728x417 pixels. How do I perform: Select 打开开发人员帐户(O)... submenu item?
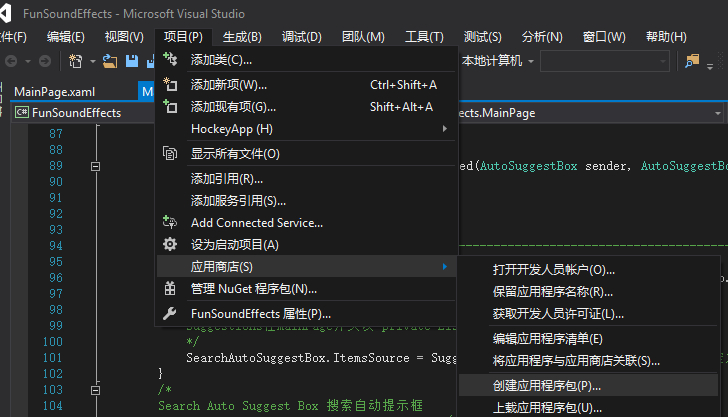(x=589, y=270)
